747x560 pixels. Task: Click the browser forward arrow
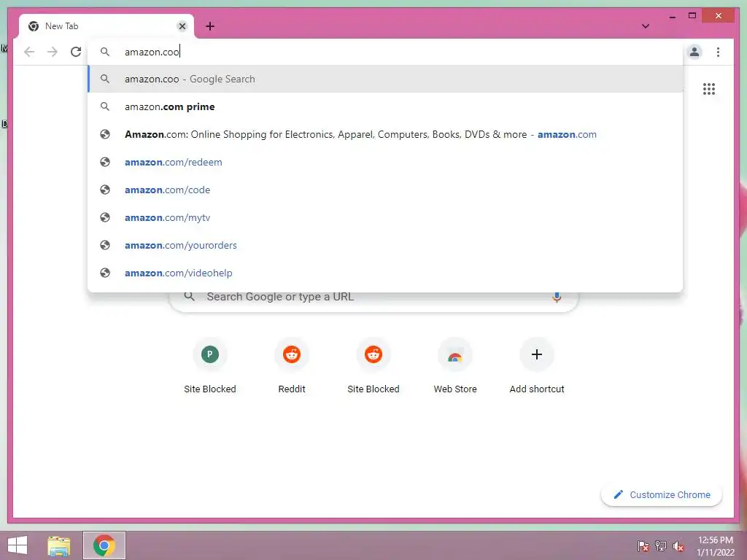pyautogui.click(x=53, y=52)
